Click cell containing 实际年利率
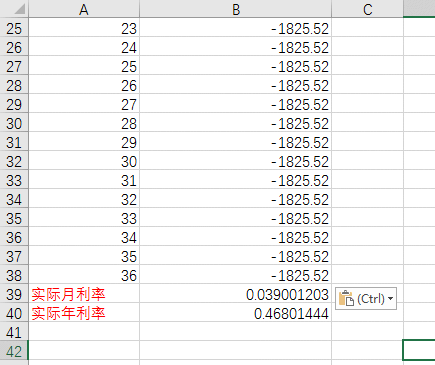435x365 pixels. [x=84, y=313]
